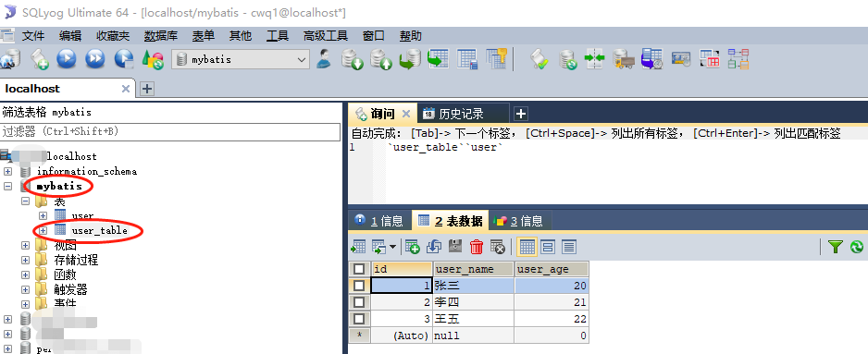868x354 pixels.
Task: Click the Execute and Edit Resultset icon
Action: point(124,59)
